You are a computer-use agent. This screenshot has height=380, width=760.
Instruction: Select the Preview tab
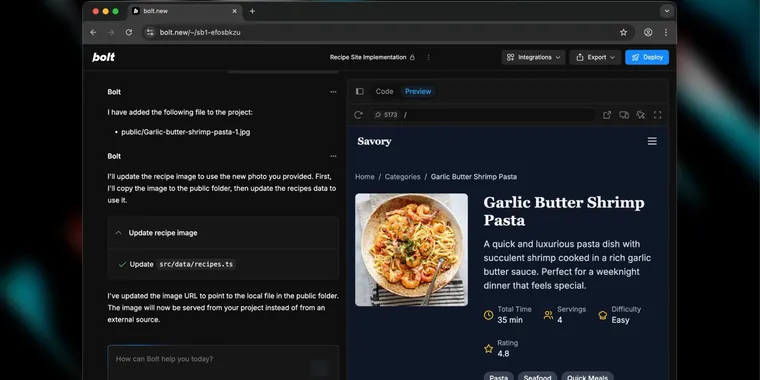[418, 92]
